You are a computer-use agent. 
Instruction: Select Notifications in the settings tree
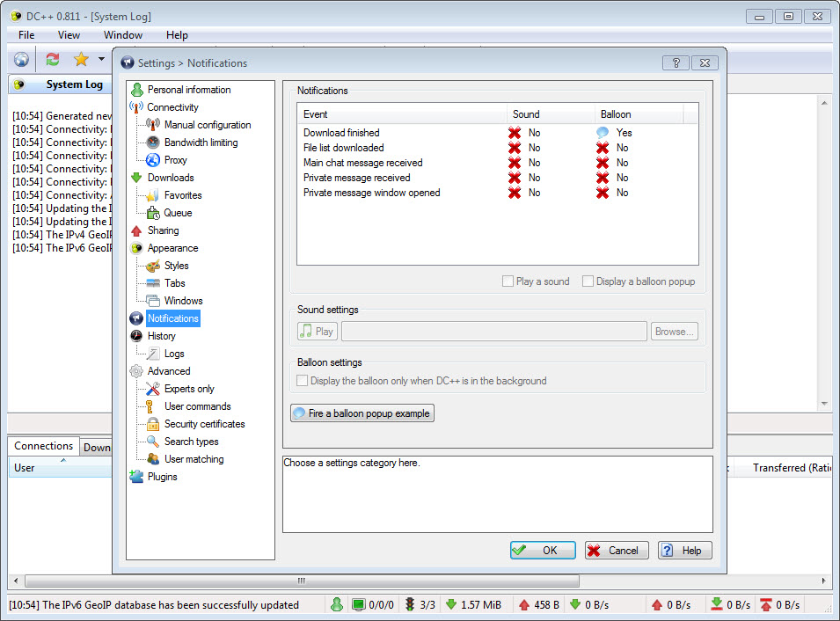(x=173, y=318)
